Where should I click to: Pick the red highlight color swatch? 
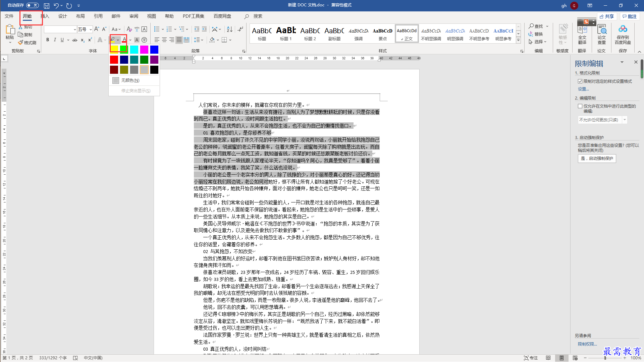(x=114, y=60)
